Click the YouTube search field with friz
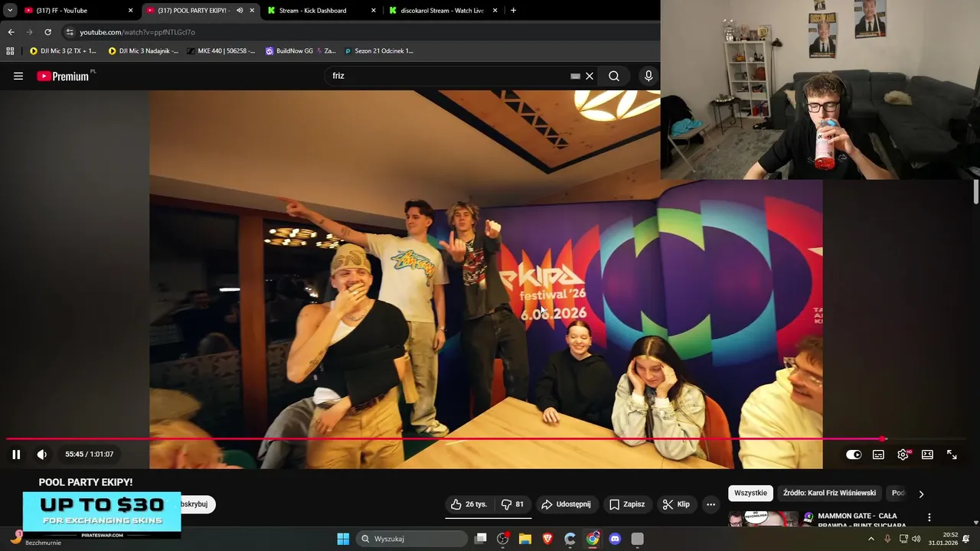The width and height of the screenshot is (980, 551). pos(448,76)
